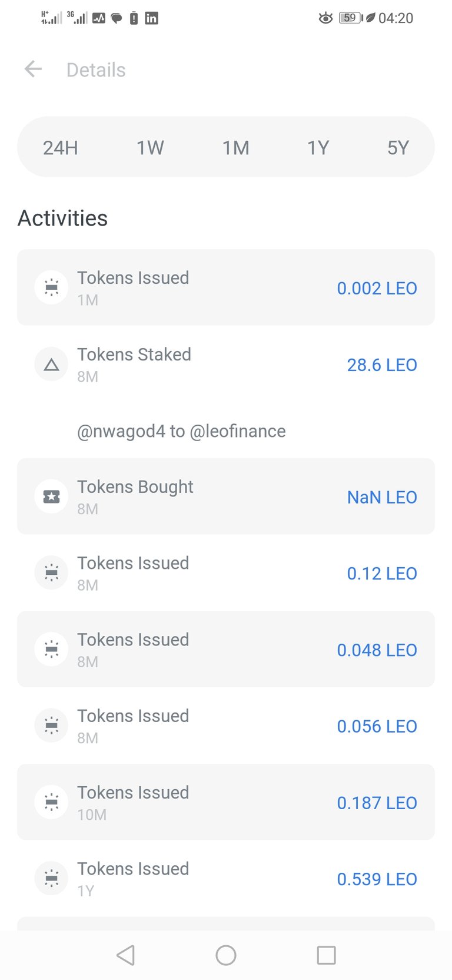The height and width of the screenshot is (980, 452).
Task: Tap the back arrow next to Details
Action: (34, 69)
